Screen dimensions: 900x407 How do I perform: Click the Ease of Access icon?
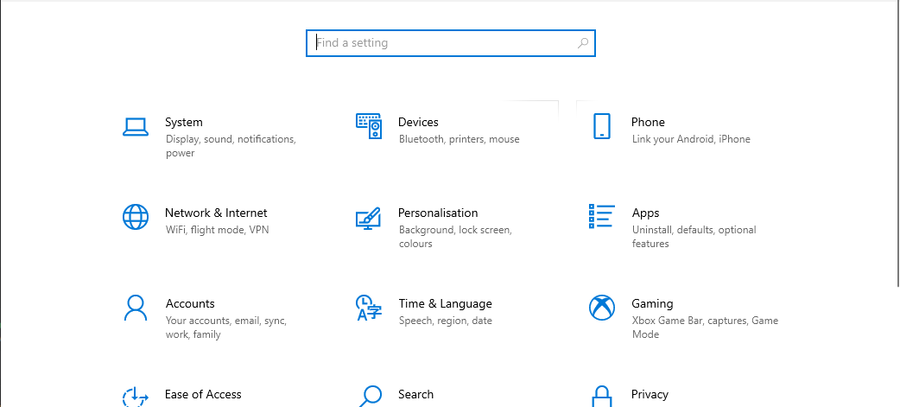tap(135, 397)
